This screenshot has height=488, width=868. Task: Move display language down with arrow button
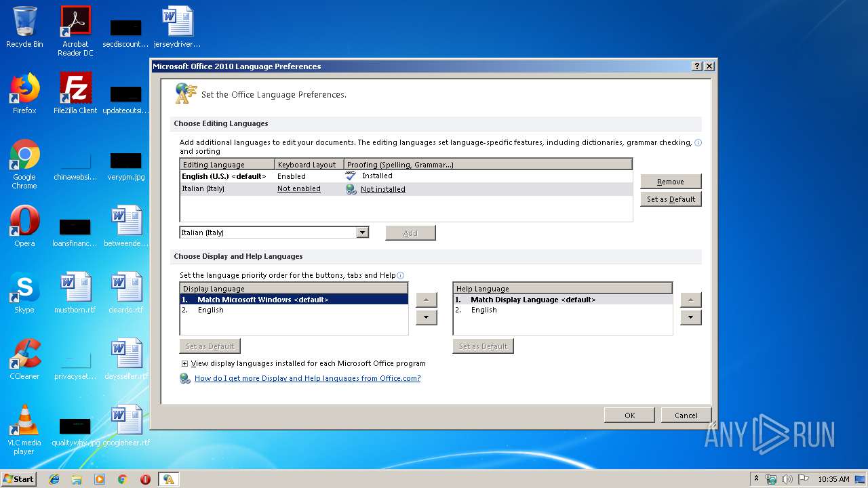click(426, 317)
